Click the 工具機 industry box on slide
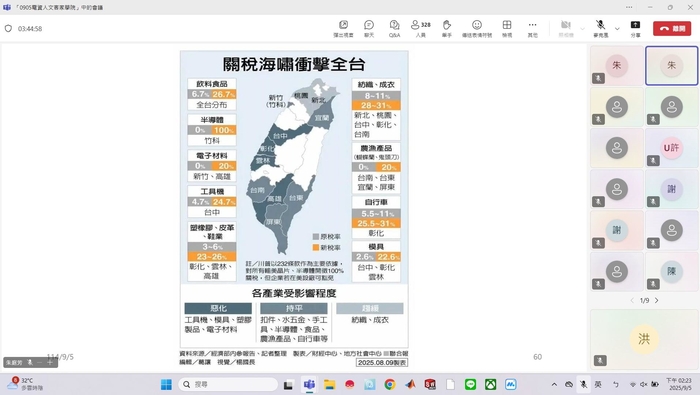700x395 pixels. coord(212,202)
